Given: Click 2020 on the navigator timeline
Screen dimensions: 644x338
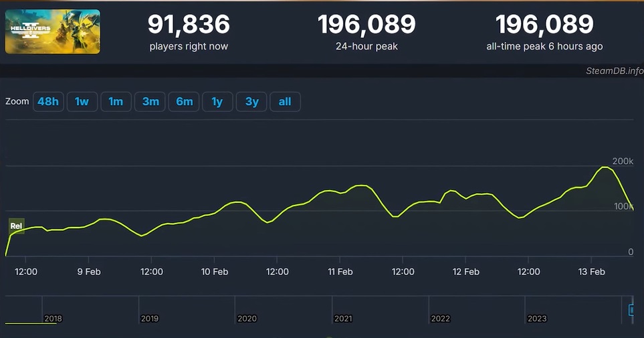Looking at the screenshot, I should point(247,319).
